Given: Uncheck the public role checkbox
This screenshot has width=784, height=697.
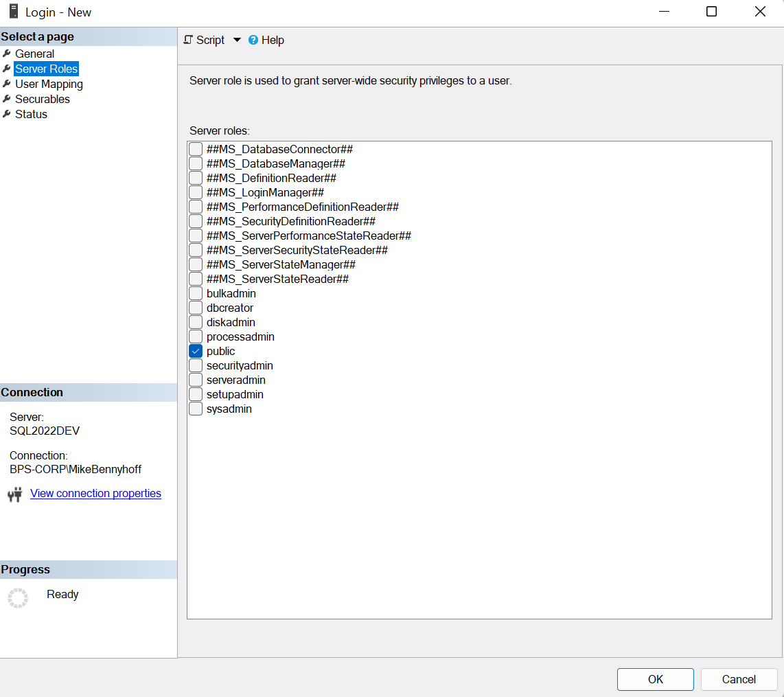Looking at the screenshot, I should [196, 351].
